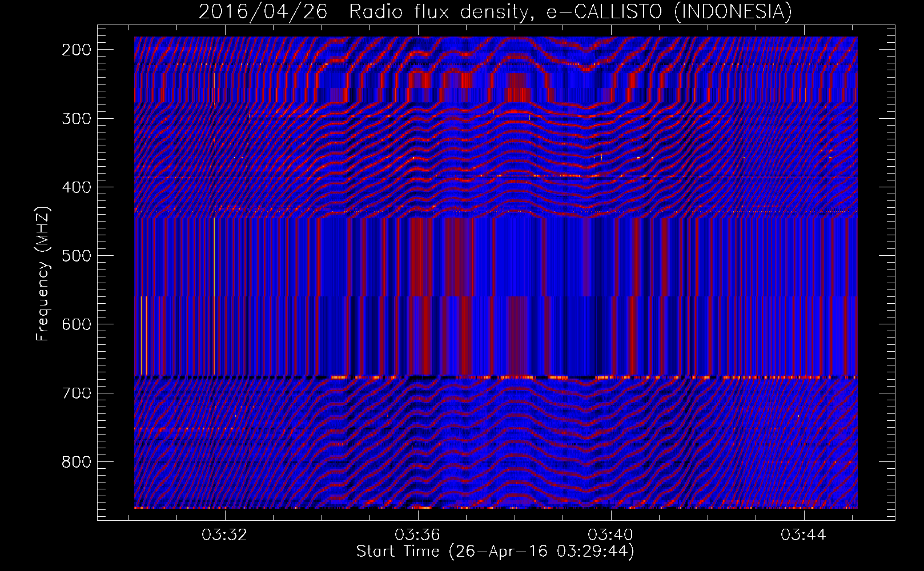Click the 'Frequency (MHZ)' y-axis label
The width and height of the screenshot is (924, 571).
(x=43, y=274)
